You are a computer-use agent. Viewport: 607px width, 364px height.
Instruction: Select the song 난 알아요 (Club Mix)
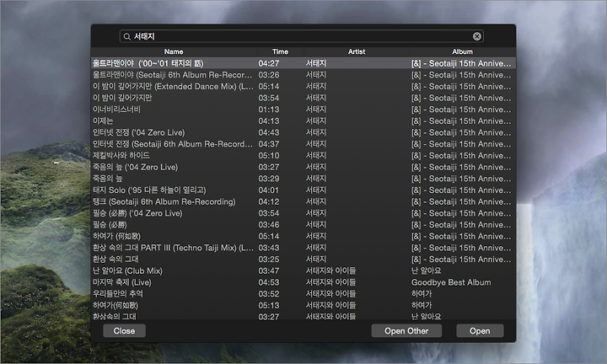pos(303,270)
